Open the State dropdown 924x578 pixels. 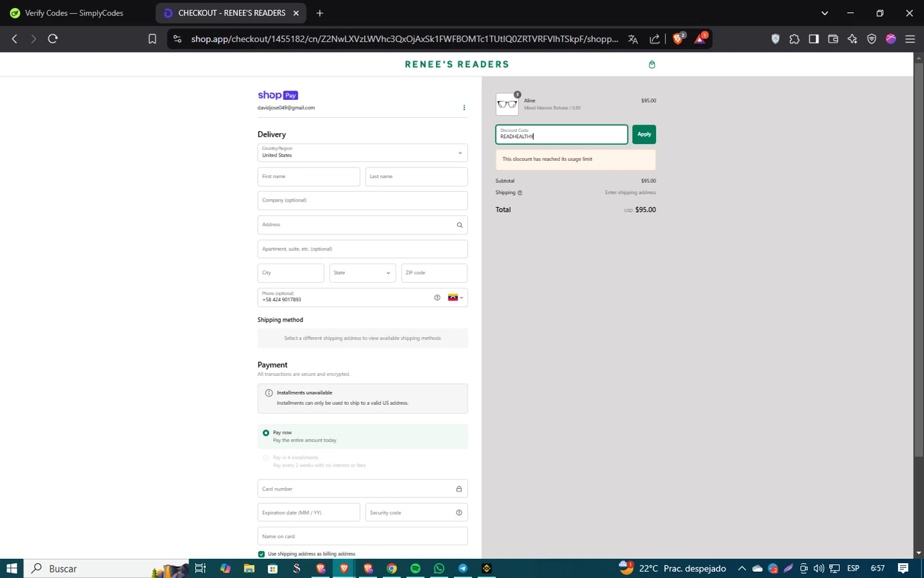pyautogui.click(x=363, y=273)
